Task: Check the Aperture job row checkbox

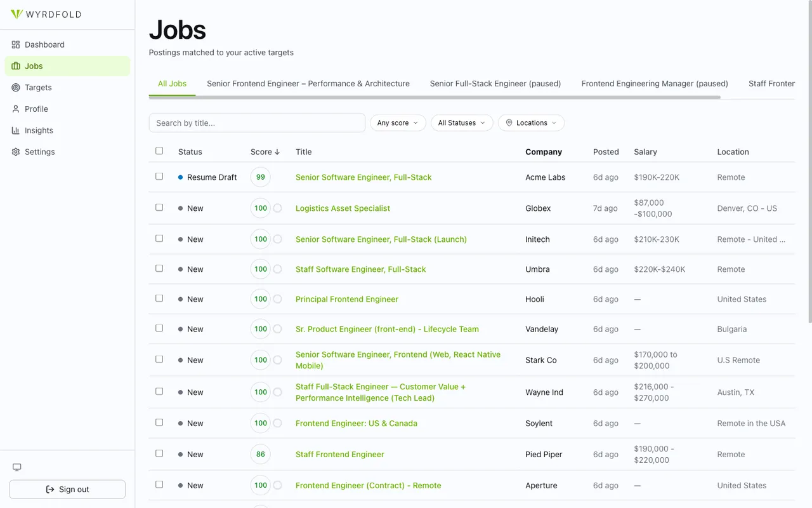Action: [x=159, y=485]
